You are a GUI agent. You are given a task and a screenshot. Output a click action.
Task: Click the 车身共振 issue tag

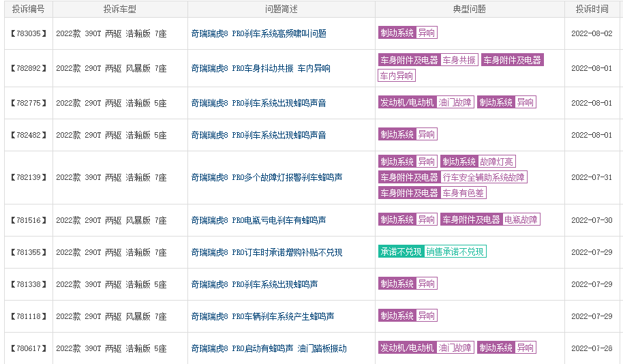click(x=459, y=60)
